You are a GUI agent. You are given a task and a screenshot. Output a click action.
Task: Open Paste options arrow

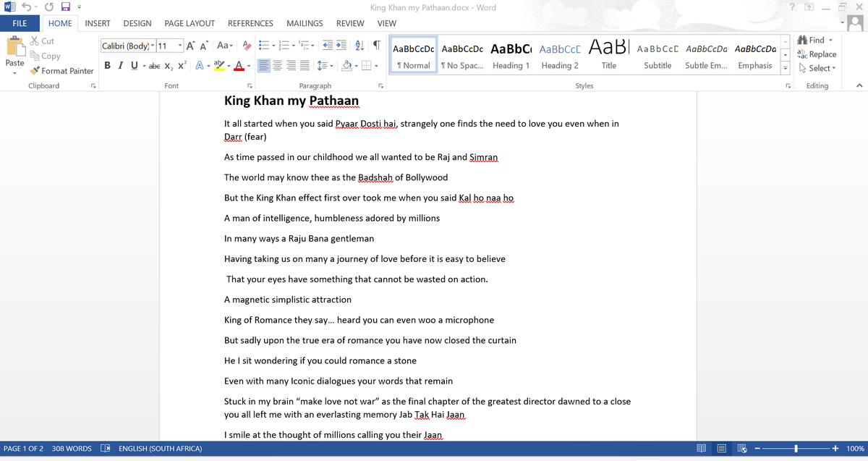coord(14,72)
